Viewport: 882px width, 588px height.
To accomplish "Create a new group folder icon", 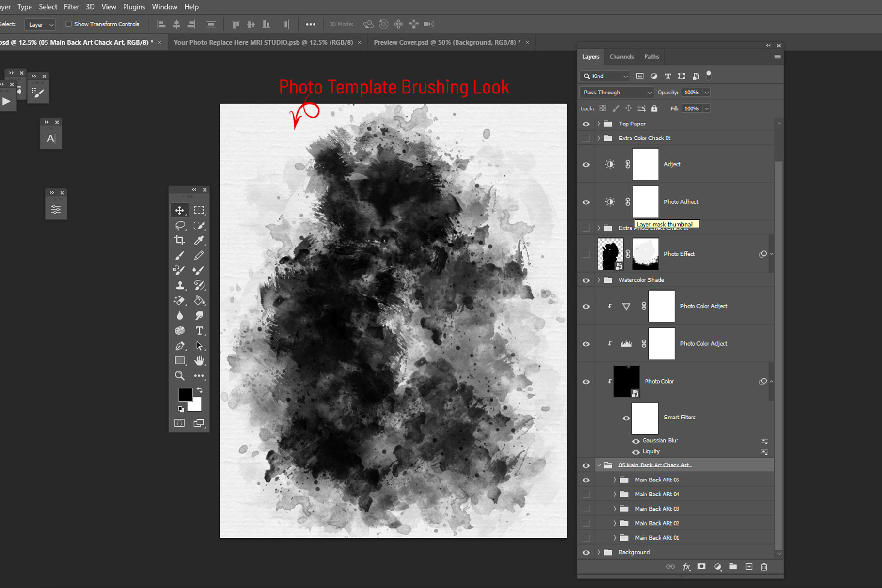I will 733,567.
